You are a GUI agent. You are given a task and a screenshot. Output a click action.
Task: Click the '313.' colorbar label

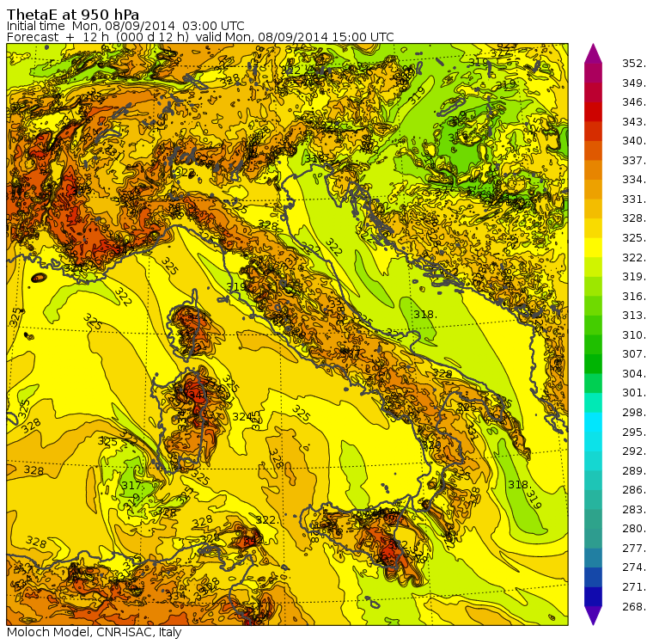tap(634, 316)
